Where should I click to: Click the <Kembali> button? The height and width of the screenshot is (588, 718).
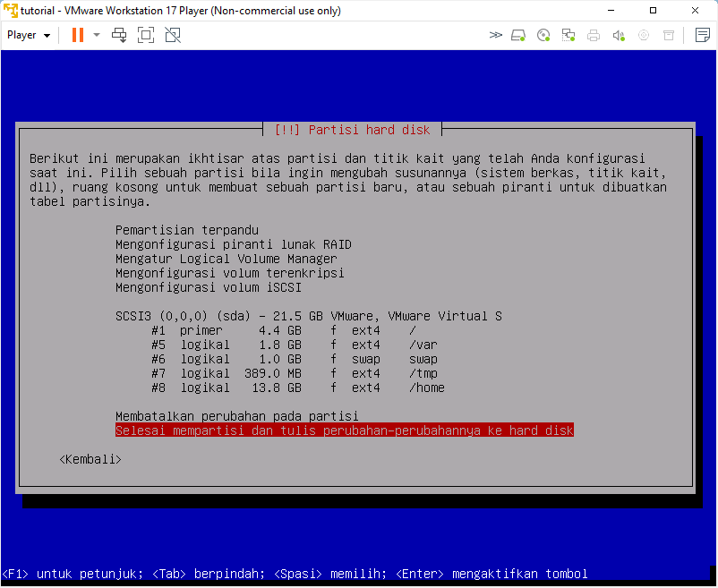point(90,459)
